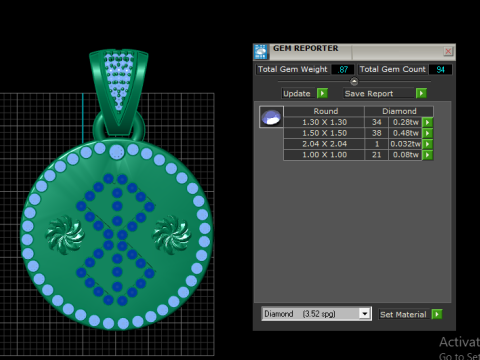Click the Total Gem Count label
480x360 pixels.
coord(393,69)
